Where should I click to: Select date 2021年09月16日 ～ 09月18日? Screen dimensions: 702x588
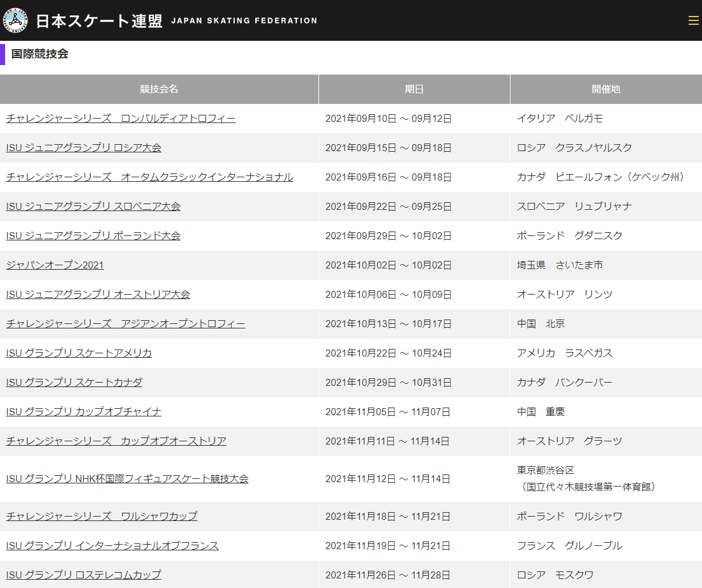coord(388,177)
